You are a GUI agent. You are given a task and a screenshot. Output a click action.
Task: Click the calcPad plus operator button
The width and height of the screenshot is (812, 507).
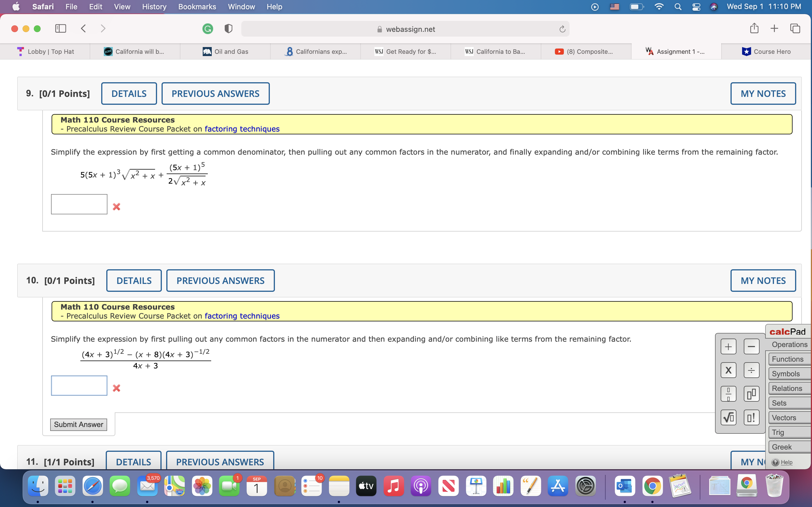click(x=728, y=347)
